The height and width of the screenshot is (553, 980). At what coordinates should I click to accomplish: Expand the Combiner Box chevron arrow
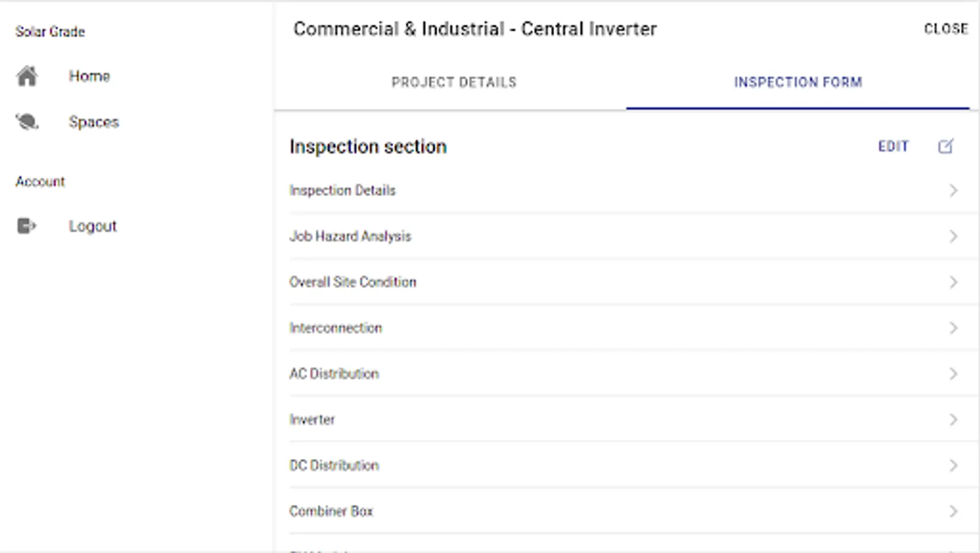tap(953, 511)
